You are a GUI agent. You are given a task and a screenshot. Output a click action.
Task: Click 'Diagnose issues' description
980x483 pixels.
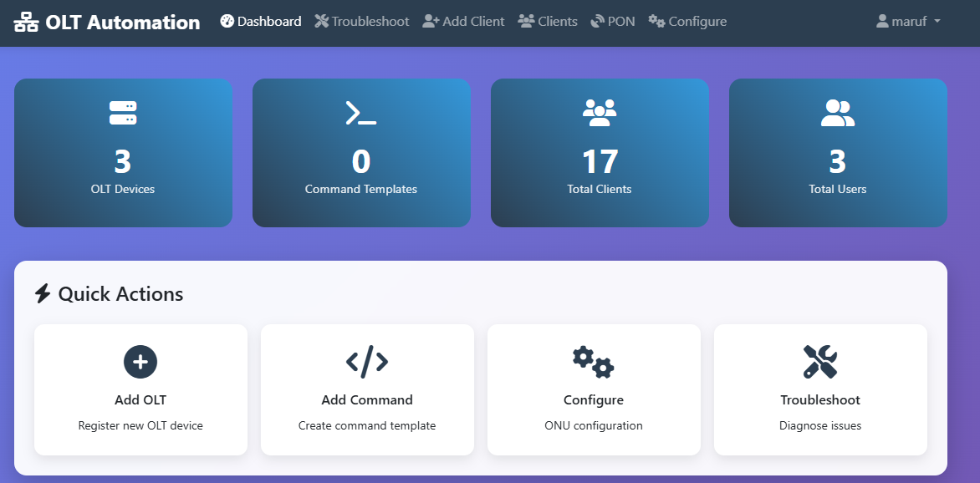[820, 425]
